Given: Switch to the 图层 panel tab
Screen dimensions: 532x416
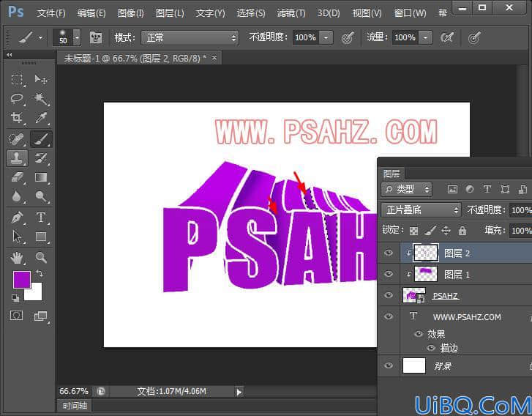Looking at the screenshot, I should pos(391,174).
